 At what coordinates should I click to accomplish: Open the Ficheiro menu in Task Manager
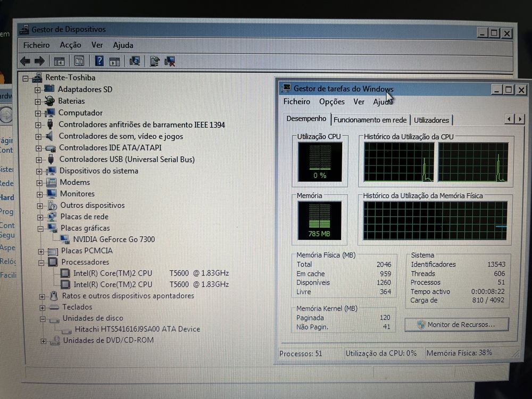point(296,102)
